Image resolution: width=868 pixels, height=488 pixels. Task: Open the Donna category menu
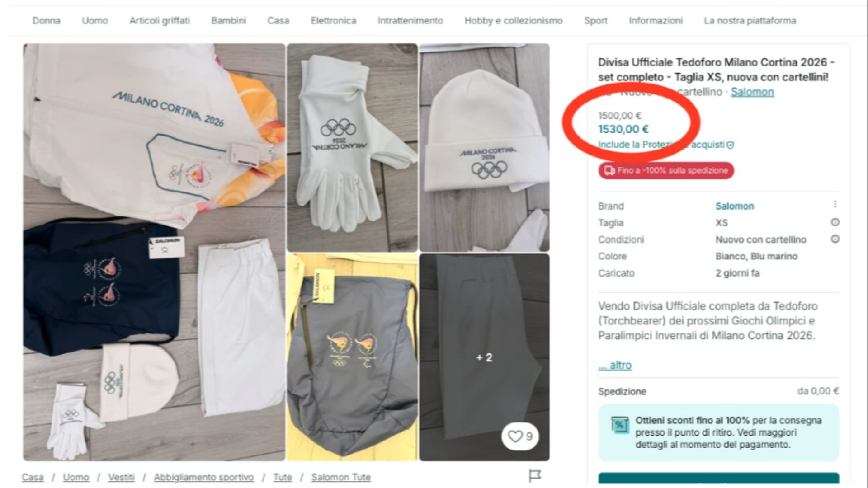pos(46,21)
